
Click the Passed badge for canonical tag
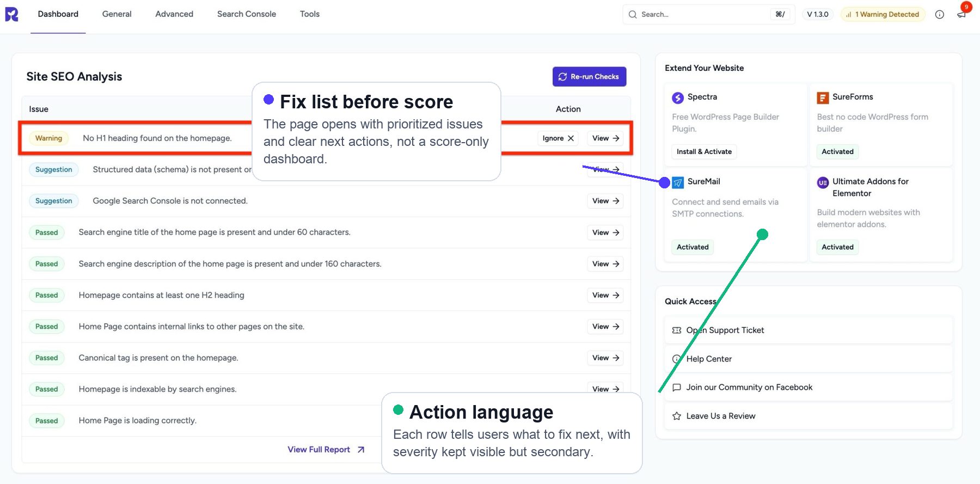point(46,358)
